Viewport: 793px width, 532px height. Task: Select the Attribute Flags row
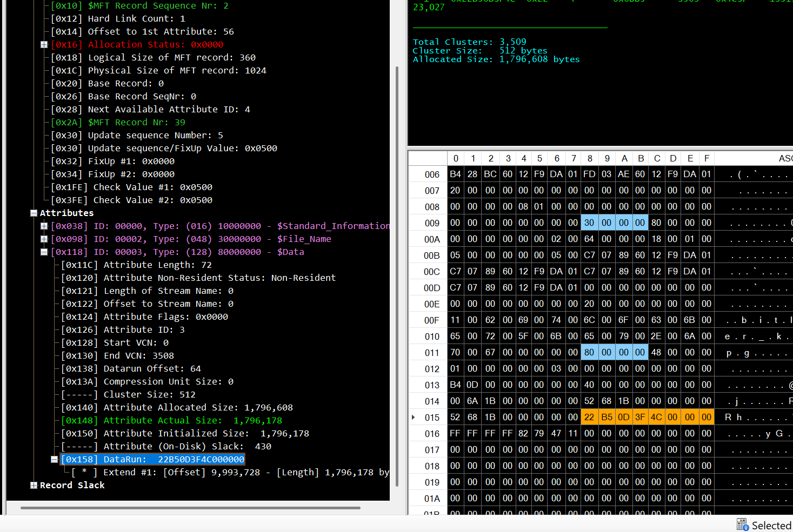144,317
